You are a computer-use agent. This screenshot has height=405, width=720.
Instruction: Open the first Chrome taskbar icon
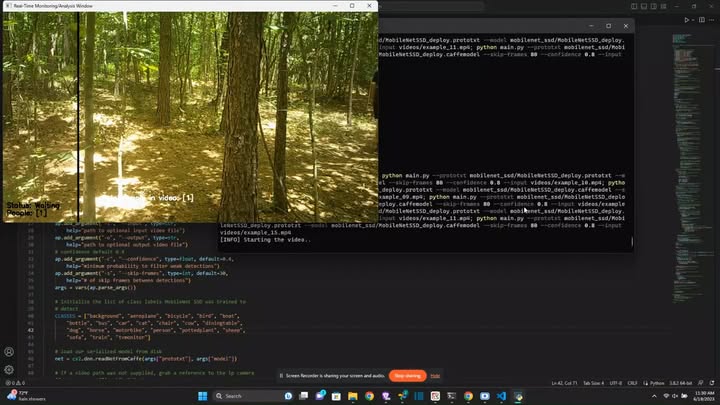tap(369, 396)
